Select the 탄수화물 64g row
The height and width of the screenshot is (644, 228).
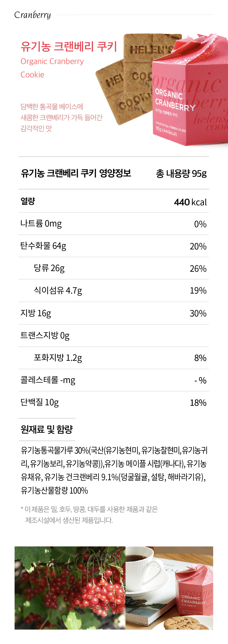click(114, 246)
